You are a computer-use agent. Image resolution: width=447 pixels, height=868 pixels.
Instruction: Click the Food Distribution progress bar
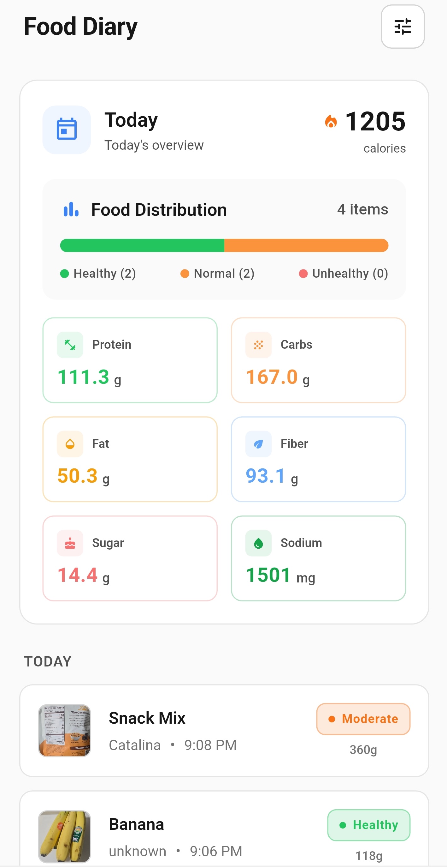tap(223, 245)
